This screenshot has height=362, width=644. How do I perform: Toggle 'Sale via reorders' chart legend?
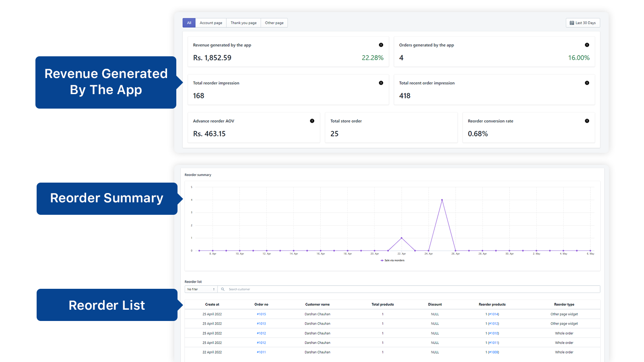(392, 261)
